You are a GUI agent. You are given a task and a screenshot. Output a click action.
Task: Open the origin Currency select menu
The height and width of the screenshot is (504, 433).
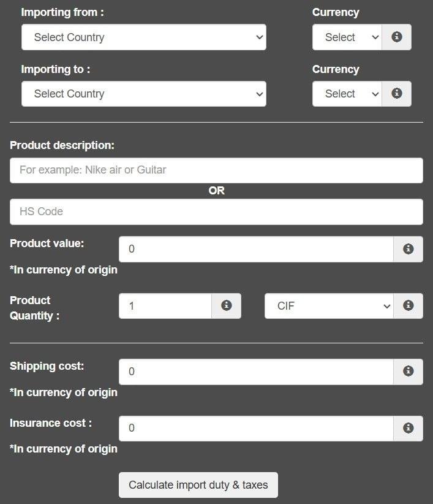[347, 37]
